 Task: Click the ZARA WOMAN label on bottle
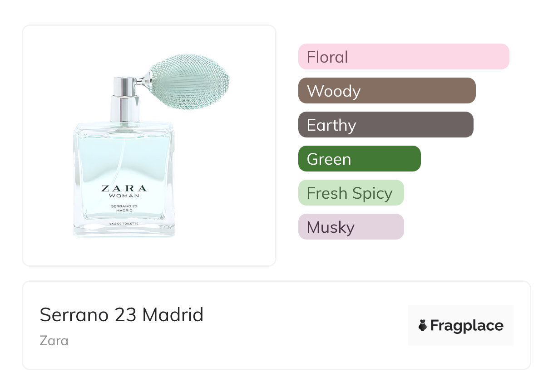tap(124, 191)
